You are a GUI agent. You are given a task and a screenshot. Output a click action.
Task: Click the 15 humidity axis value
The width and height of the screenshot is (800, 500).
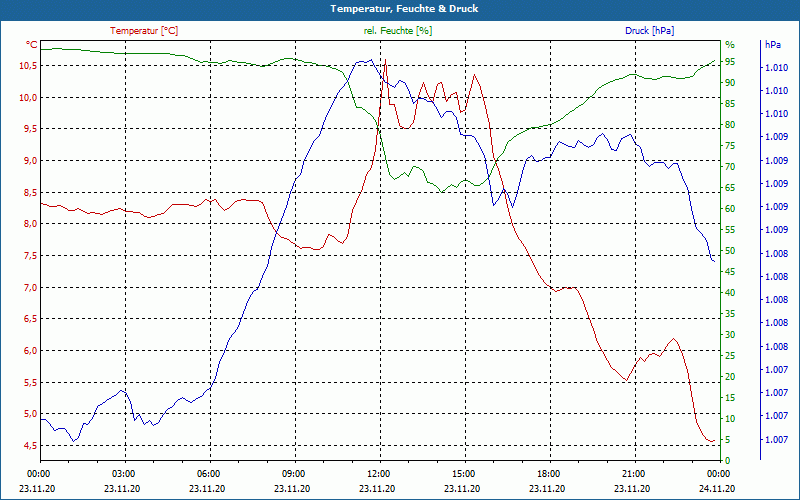730,397
